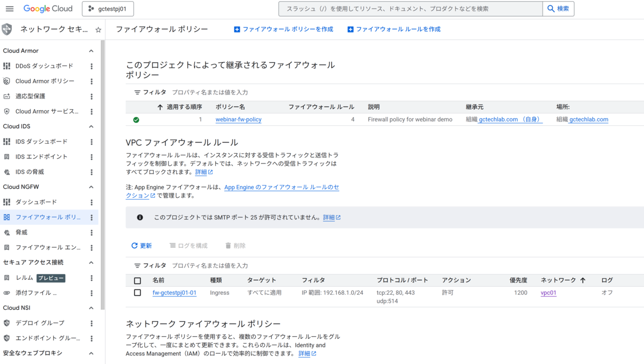Screen dimensions: 644x364
Task: Open more options for ファイアウォール ポリシー item
Action: pos(91,218)
